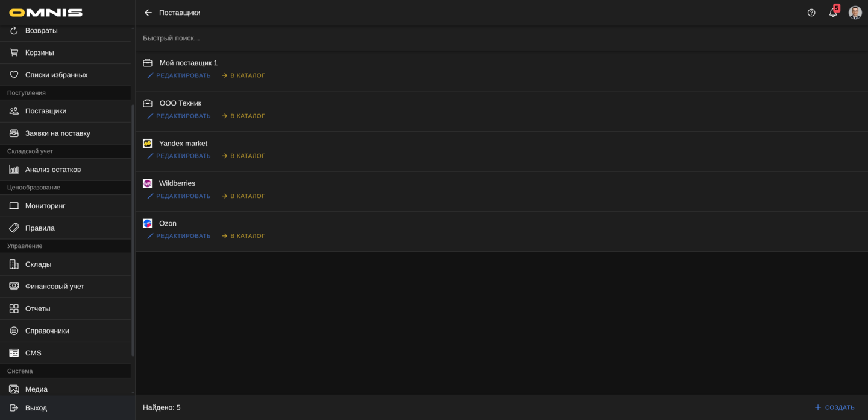868x420 pixels.
Task: Click the Ozon logo icon
Action: coord(148,223)
